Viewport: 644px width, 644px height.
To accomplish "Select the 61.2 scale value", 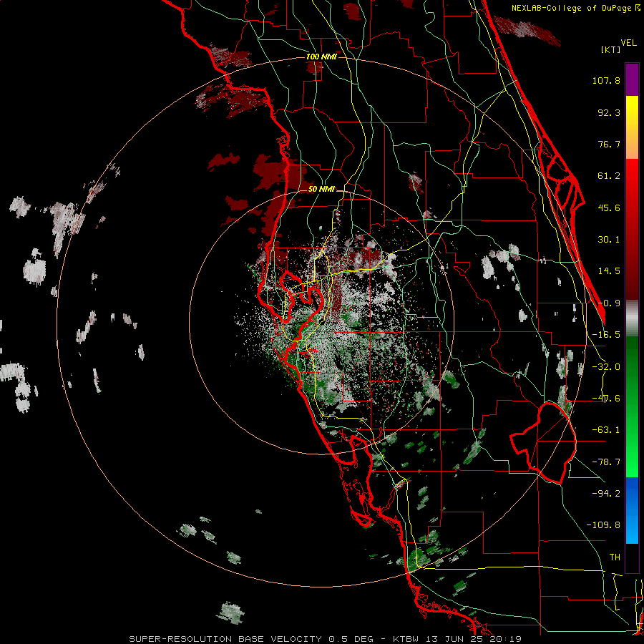I will click(609, 176).
